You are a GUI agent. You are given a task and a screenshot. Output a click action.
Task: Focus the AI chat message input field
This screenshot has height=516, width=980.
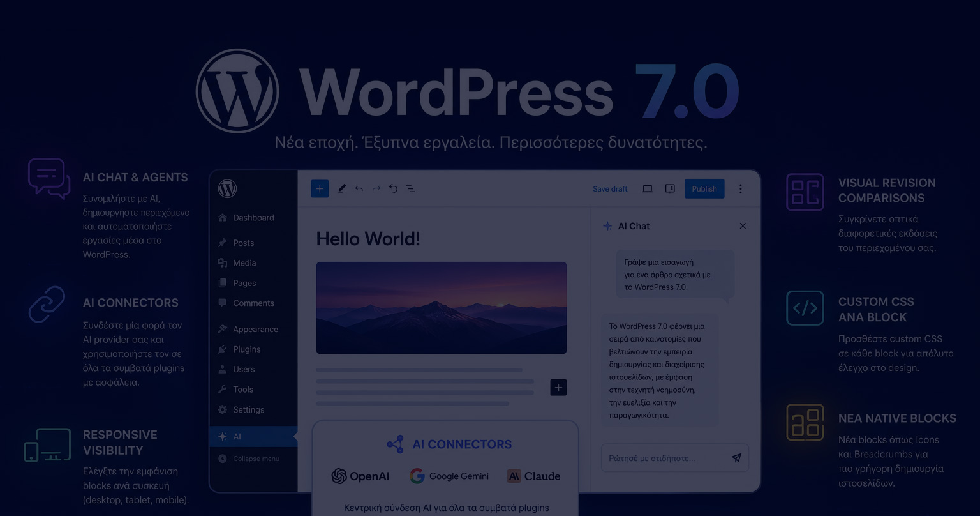[675, 458]
